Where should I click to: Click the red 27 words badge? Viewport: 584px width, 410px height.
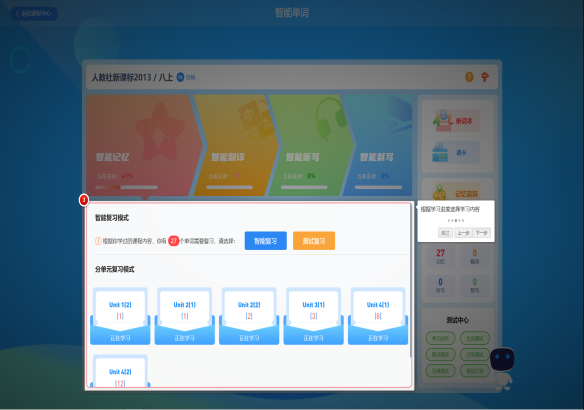click(174, 241)
